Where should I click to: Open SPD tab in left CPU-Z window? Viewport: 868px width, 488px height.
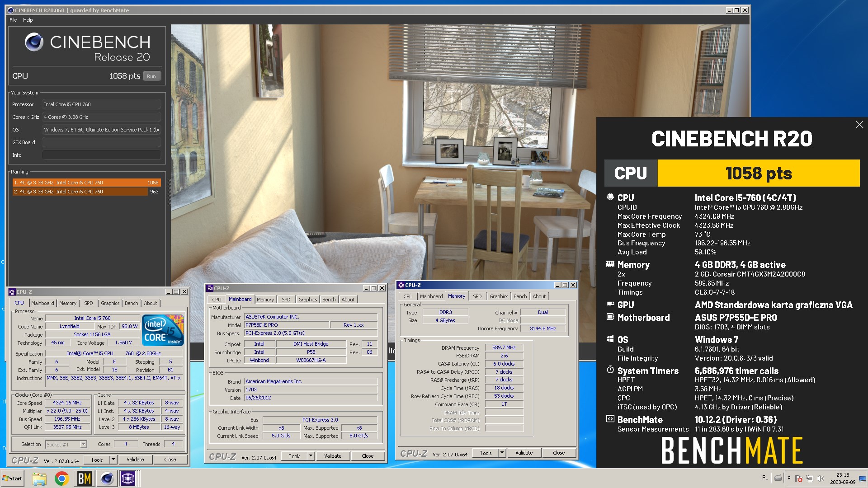(89, 303)
